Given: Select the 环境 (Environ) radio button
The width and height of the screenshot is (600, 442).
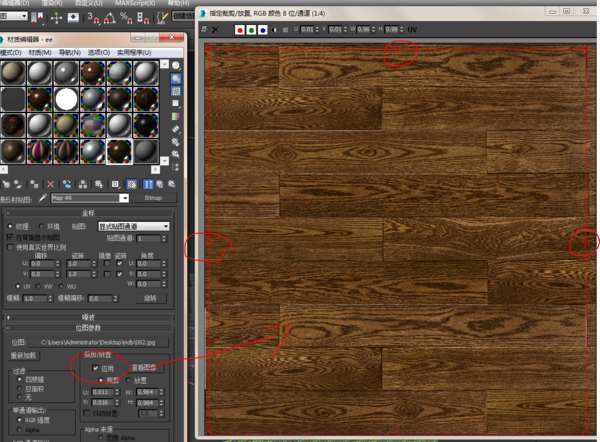Looking at the screenshot, I should point(41,227).
